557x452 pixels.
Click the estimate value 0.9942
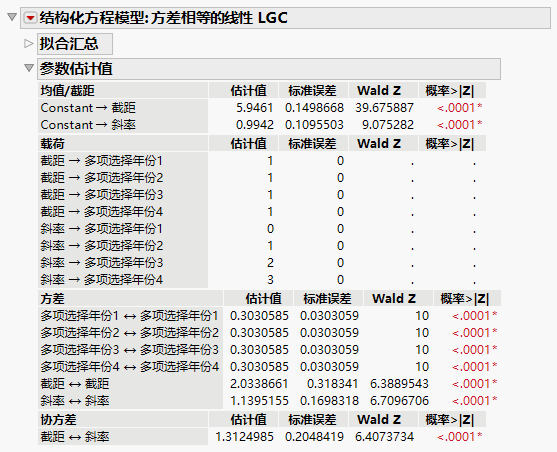pyautogui.click(x=255, y=125)
